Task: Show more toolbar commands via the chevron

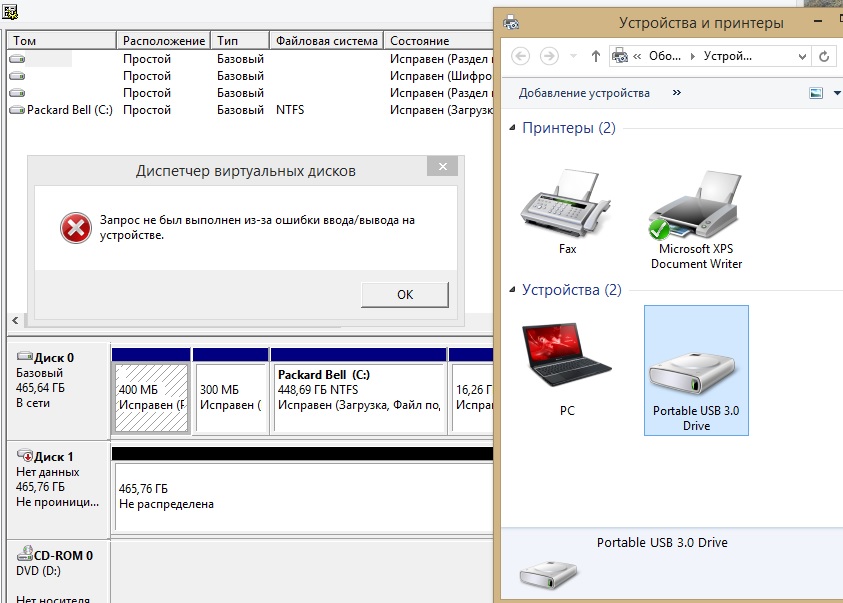Action: pyautogui.click(x=676, y=92)
